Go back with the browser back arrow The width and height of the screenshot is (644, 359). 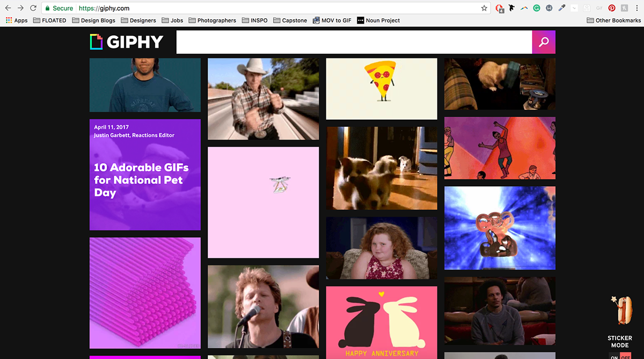(x=8, y=8)
